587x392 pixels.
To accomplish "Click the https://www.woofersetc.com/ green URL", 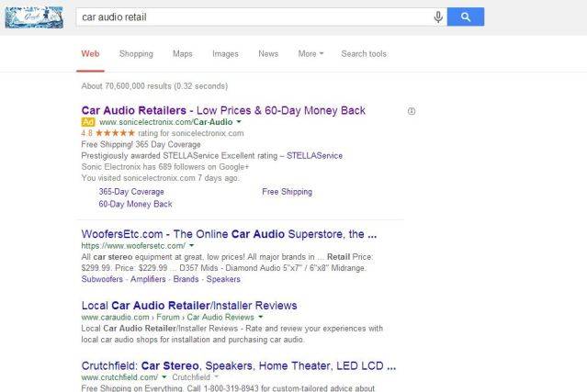I will click(133, 246).
